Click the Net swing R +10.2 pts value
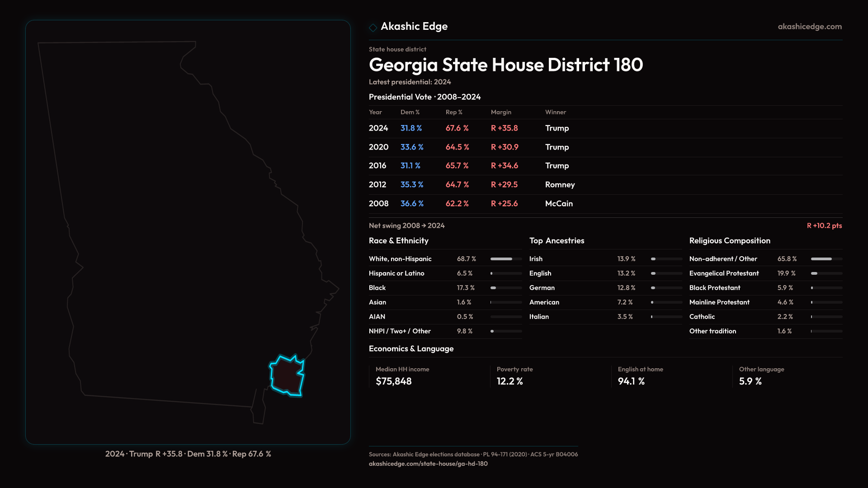Screen dimensions: 868x488 click(x=824, y=225)
